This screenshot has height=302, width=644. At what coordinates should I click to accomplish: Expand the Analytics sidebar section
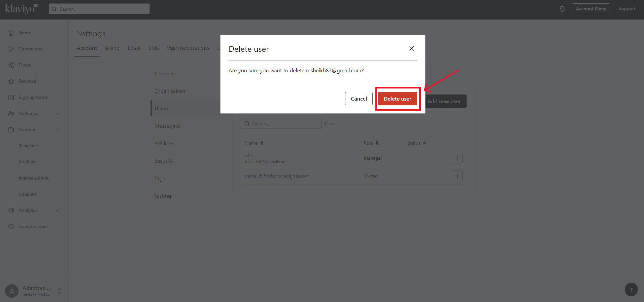(x=58, y=211)
